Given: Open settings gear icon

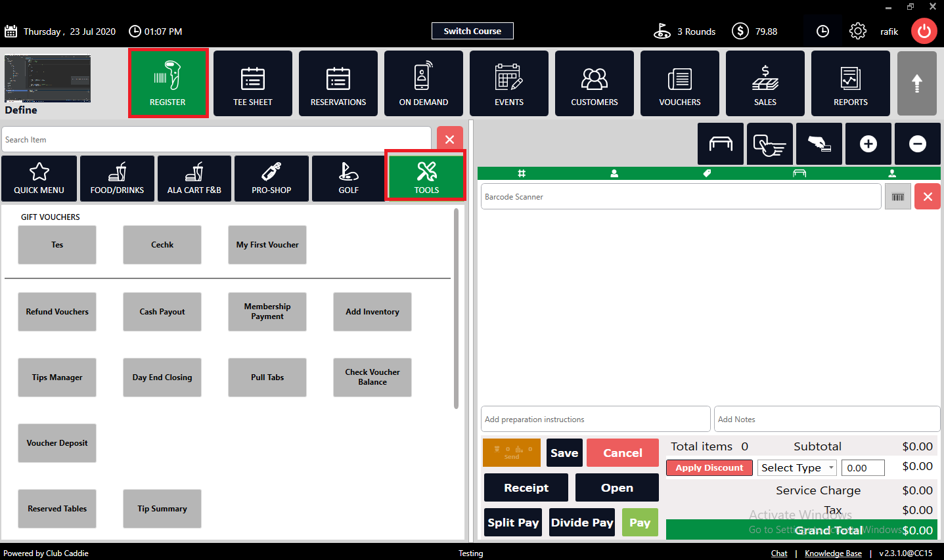Looking at the screenshot, I should pyautogui.click(x=857, y=31).
